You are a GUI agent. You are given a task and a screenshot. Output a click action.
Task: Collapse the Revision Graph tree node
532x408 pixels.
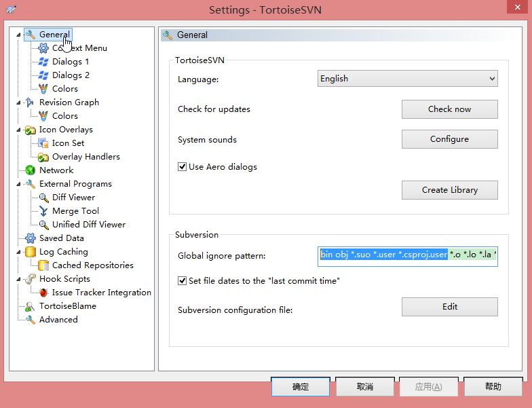click(19, 103)
